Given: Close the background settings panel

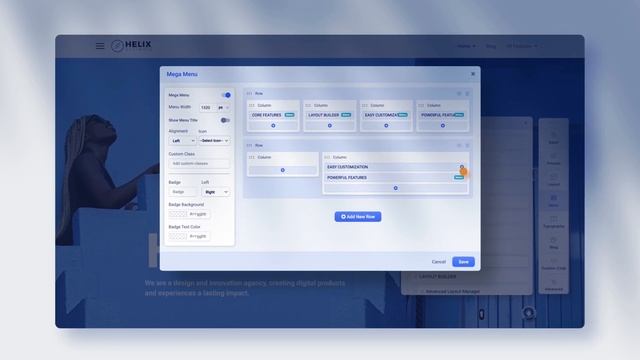Looking at the screenshot, I should click(x=525, y=123).
